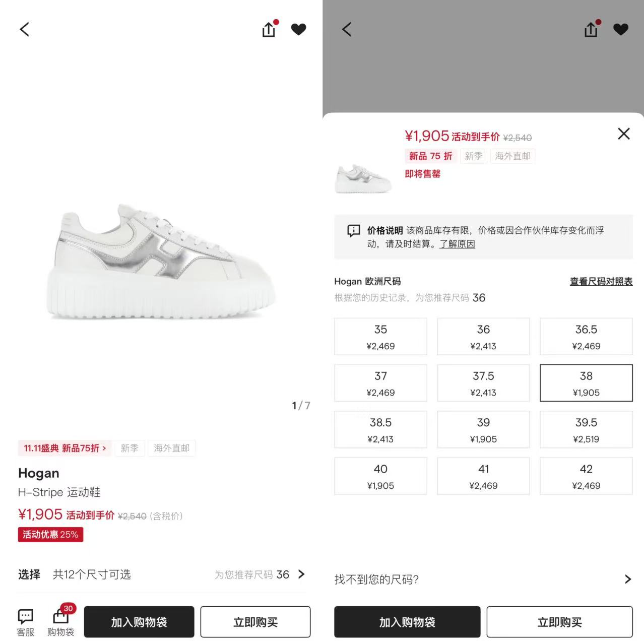
Task: Tap the heart icon above size panel
Action: 621,29
